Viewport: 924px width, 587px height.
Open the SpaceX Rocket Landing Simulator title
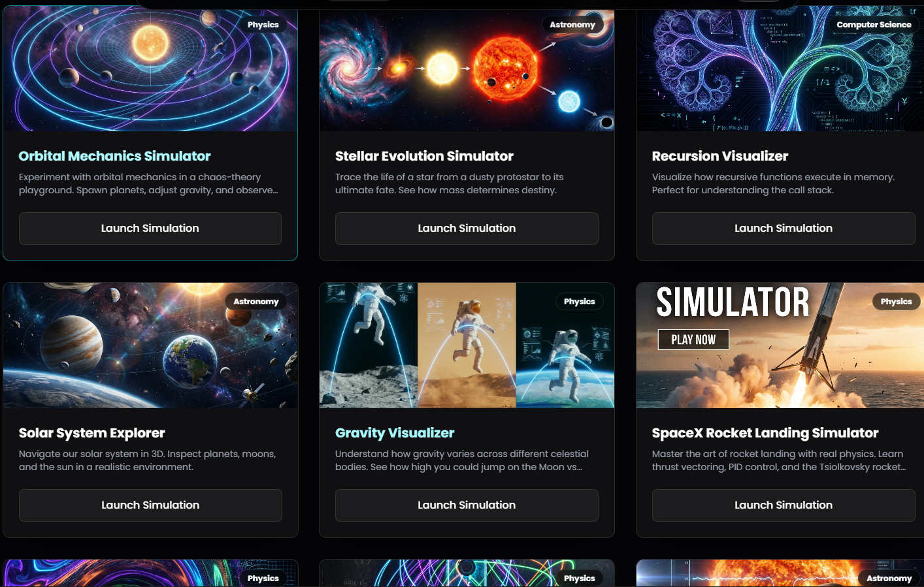click(765, 433)
